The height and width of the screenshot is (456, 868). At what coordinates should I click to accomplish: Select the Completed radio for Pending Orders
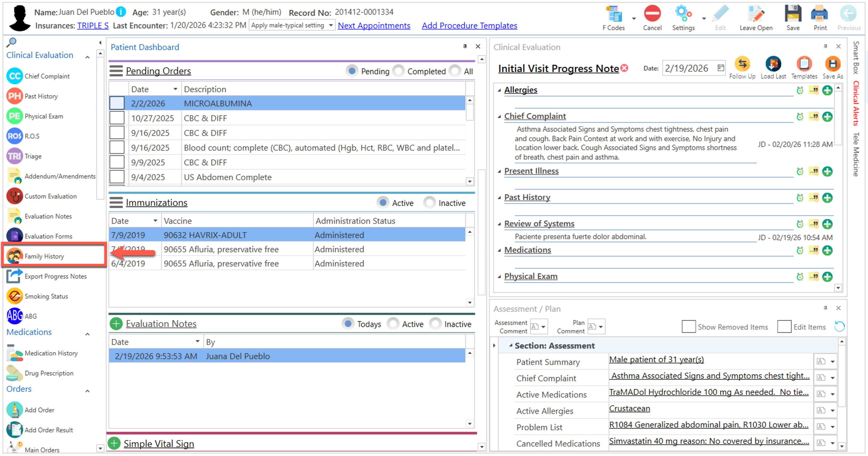(399, 71)
